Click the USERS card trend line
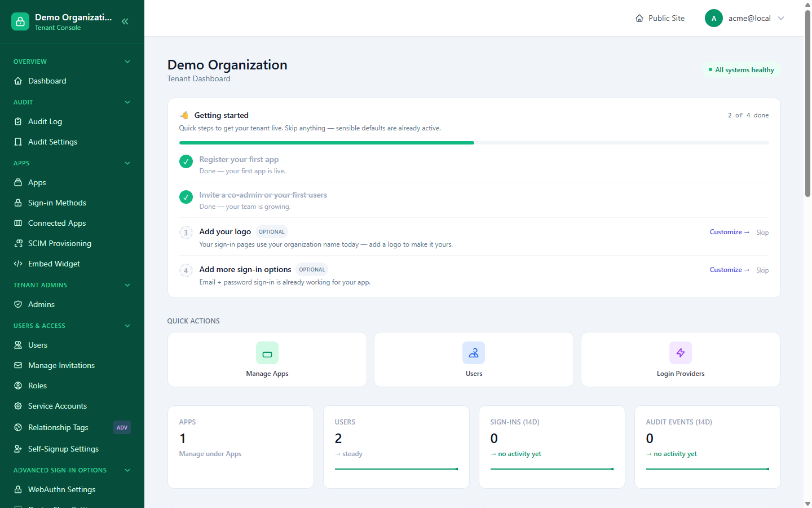 pos(396,469)
